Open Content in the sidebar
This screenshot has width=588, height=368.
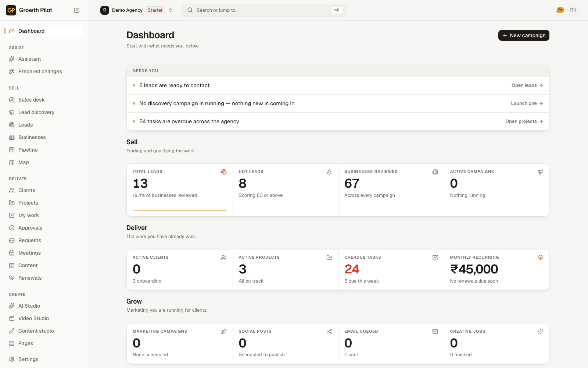click(44, 265)
